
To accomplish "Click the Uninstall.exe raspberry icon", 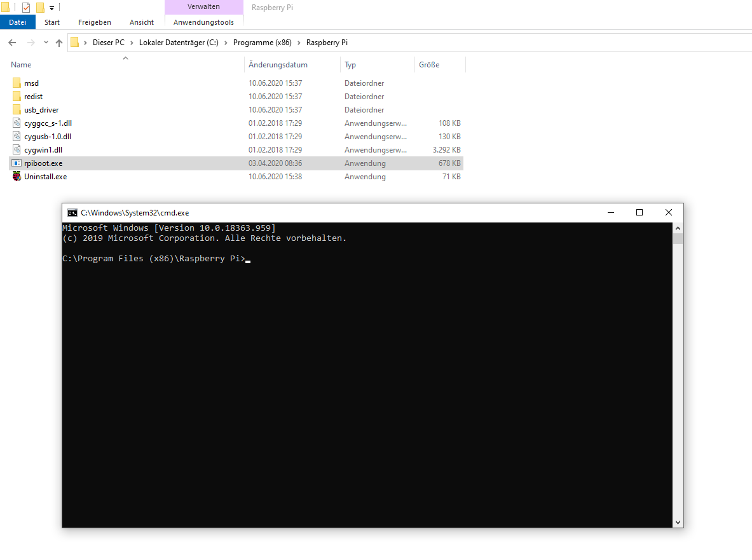I will pos(17,177).
